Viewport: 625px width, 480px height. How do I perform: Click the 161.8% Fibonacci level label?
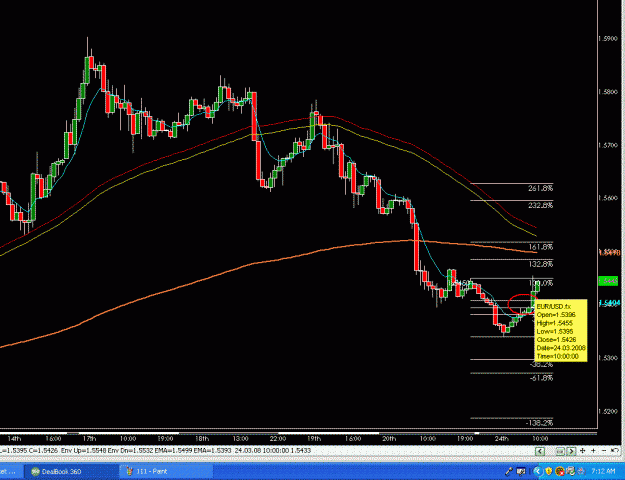pos(540,247)
